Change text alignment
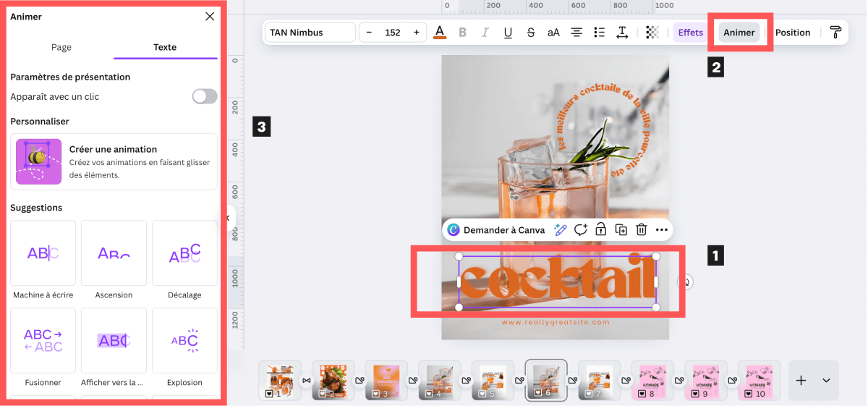Viewport: 868px width, 406px height. click(x=576, y=33)
